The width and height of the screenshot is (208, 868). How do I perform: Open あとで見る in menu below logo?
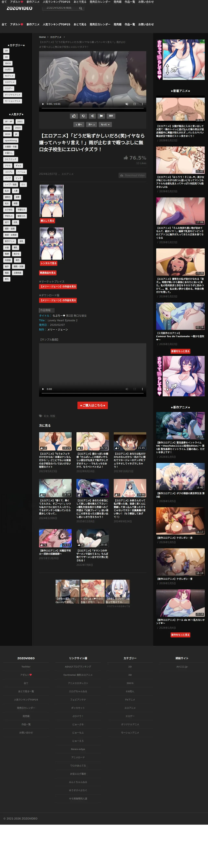coord(80,25)
